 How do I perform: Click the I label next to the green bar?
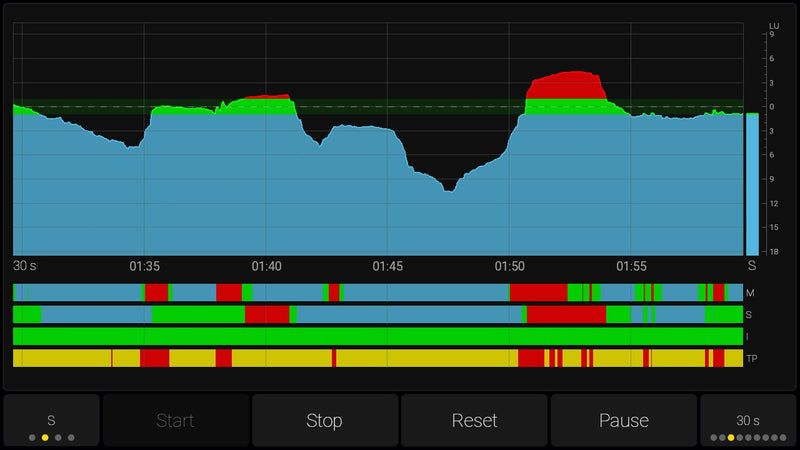click(751, 337)
